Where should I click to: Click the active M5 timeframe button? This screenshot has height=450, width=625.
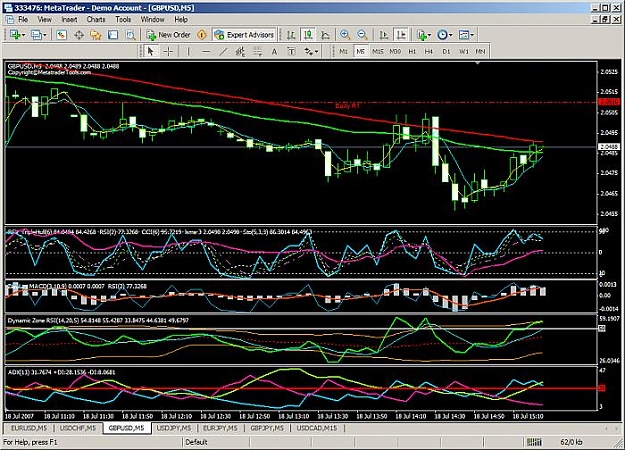[360, 51]
